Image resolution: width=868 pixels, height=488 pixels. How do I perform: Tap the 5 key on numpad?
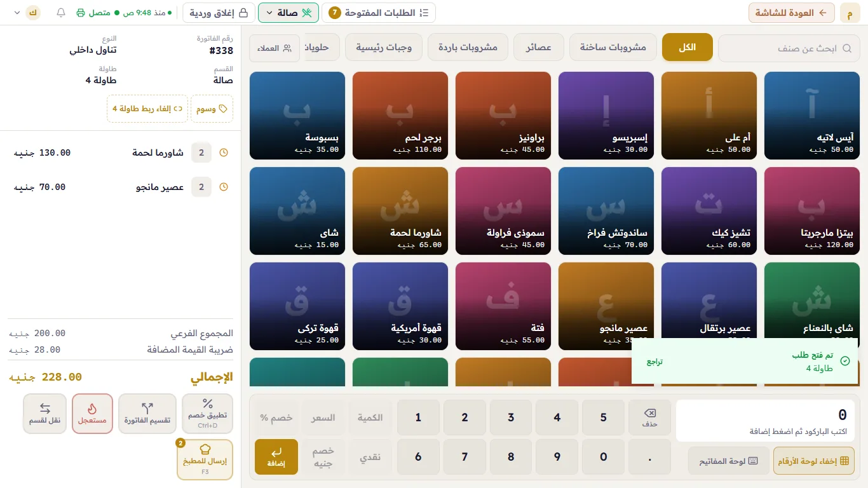point(603,417)
